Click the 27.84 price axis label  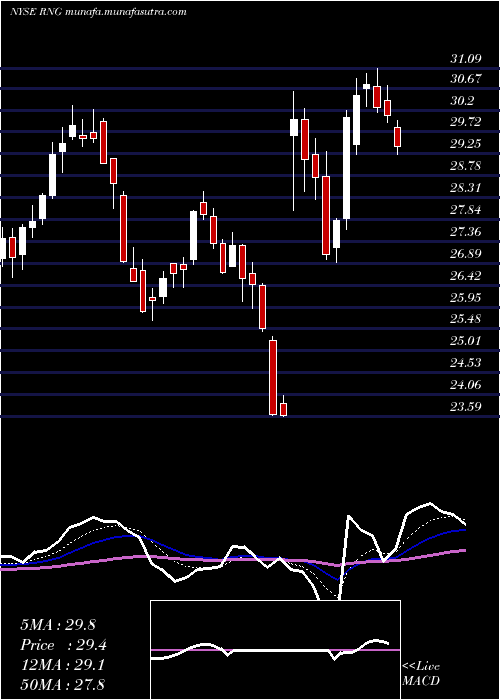(x=466, y=210)
